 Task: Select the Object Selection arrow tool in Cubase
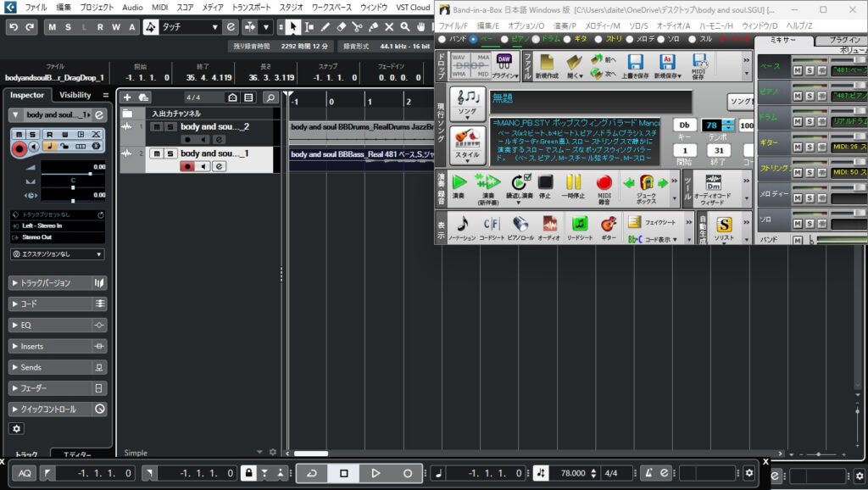pyautogui.click(x=292, y=26)
